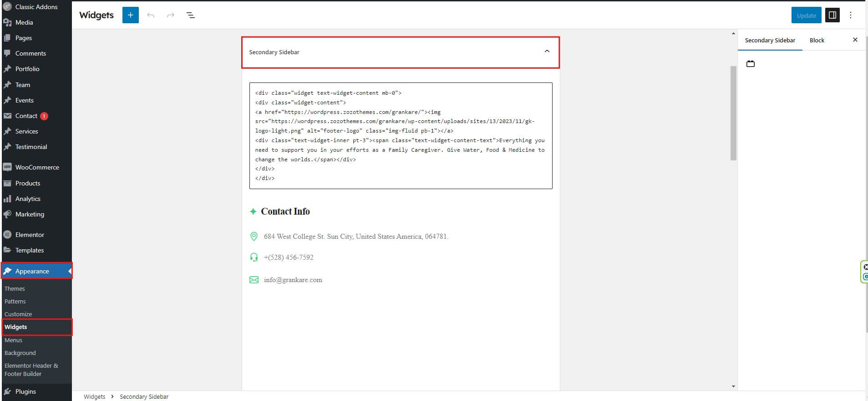Image resolution: width=868 pixels, height=401 pixels.
Task: Open the Customize submenu link
Action: [18, 314]
